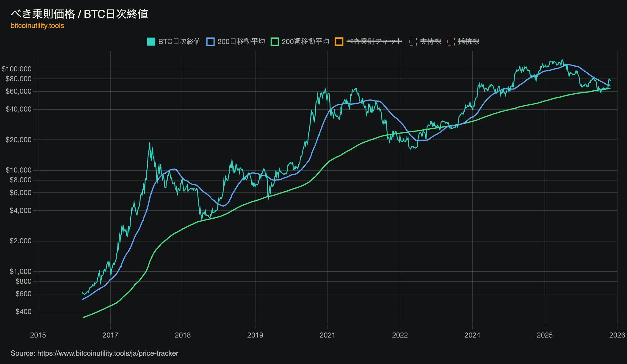The image size is (627, 364).
Task: Click the 2024 x-axis label
Action: [x=472, y=335]
